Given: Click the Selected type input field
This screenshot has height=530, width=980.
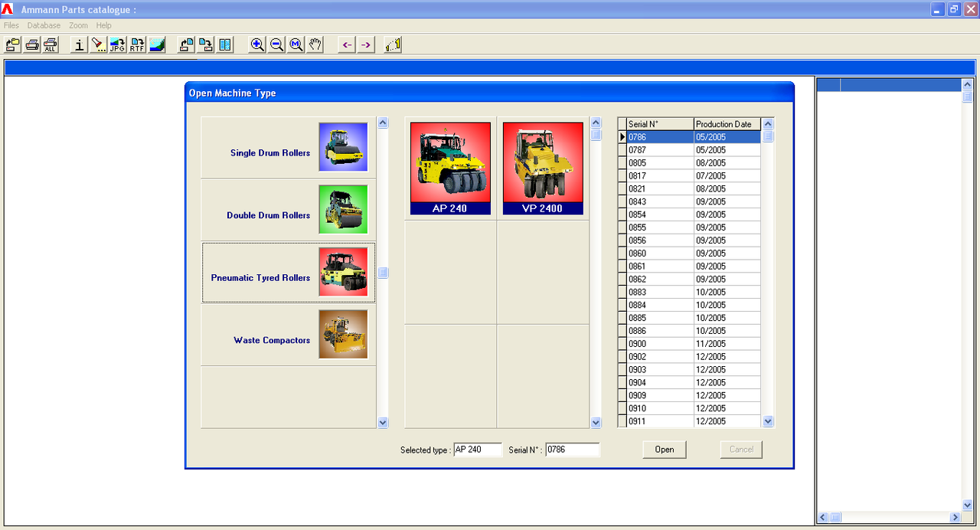Looking at the screenshot, I should click(x=478, y=450).
